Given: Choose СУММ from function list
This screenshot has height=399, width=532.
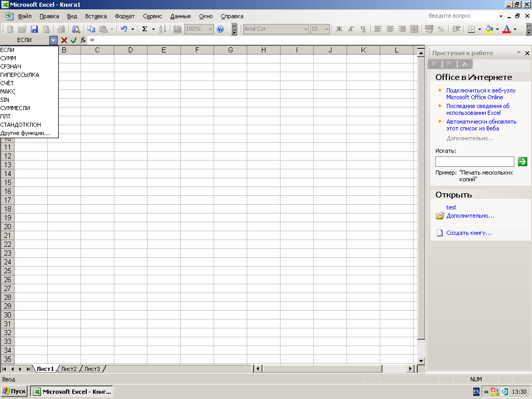Looking at the screenshot, I should click(29, 58).
